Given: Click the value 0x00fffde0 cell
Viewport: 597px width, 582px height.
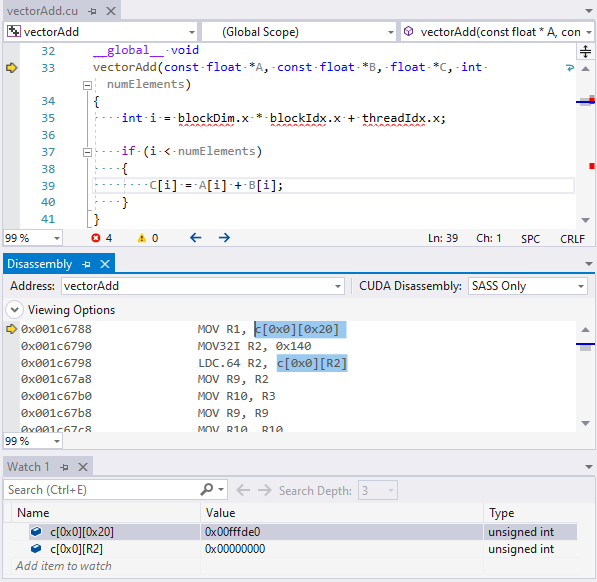Looking at the screenshot, I should [x=342, y=532].
